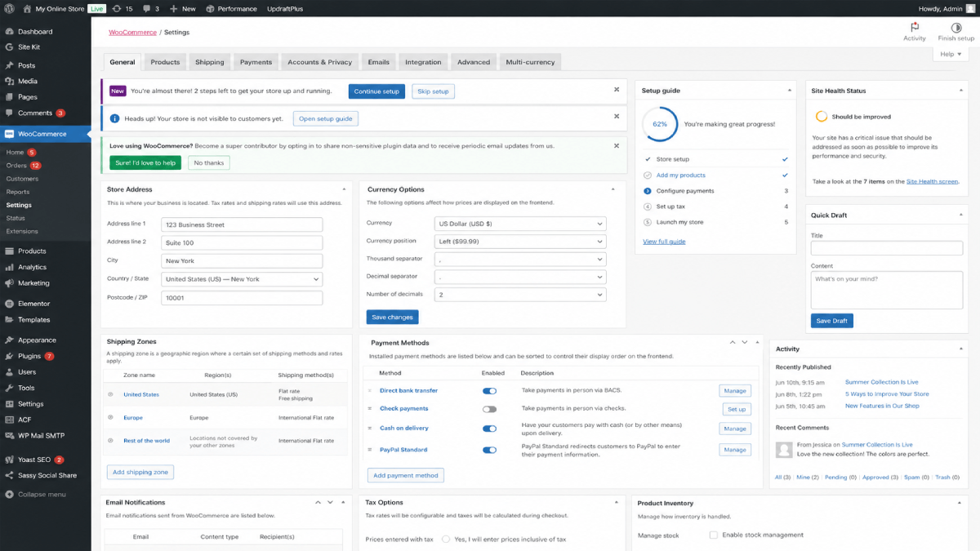Click the Save changes button
Screen dimensions: 980x551
click(392, 317)
